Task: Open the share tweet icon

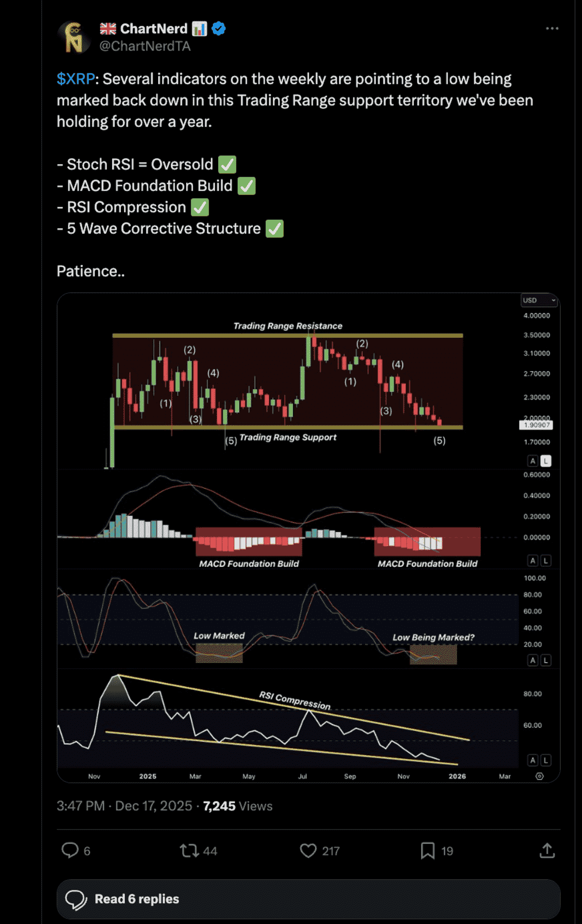Action: tap(547, 850)
